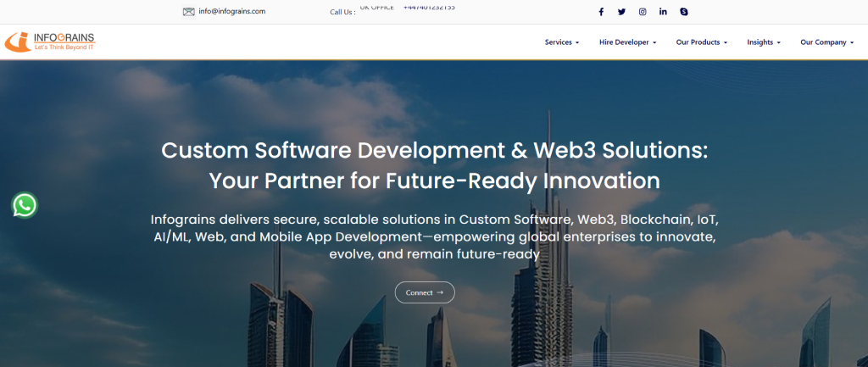
Task: Click the UK OFFICE label
Action: click(x=376, y=7)
